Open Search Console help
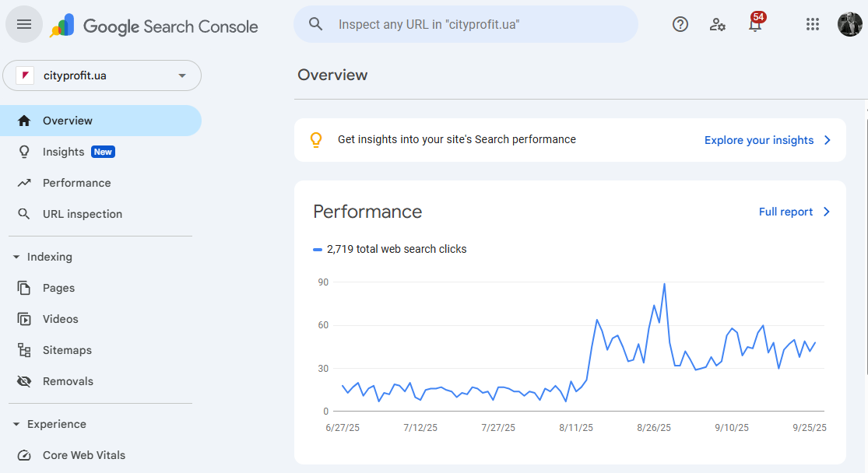The image size is (868, 473). (680, 24)
